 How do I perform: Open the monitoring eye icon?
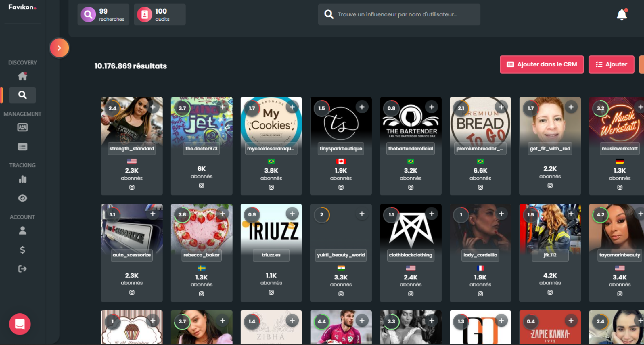pos(22,198)
